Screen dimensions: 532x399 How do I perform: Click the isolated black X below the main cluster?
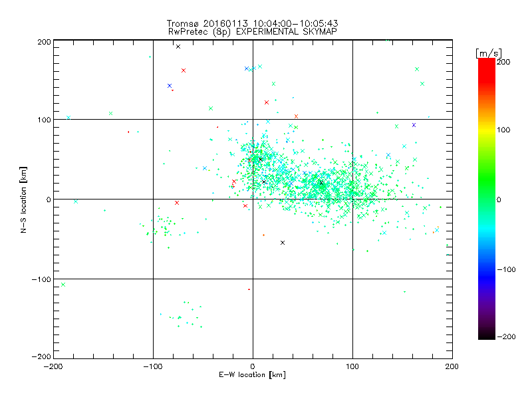click(x=283, y=243)
